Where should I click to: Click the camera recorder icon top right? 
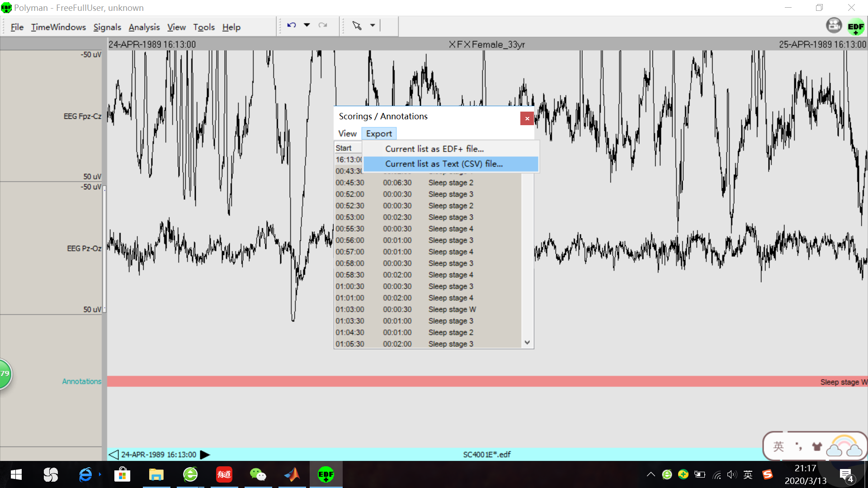(x=834, y=26)
